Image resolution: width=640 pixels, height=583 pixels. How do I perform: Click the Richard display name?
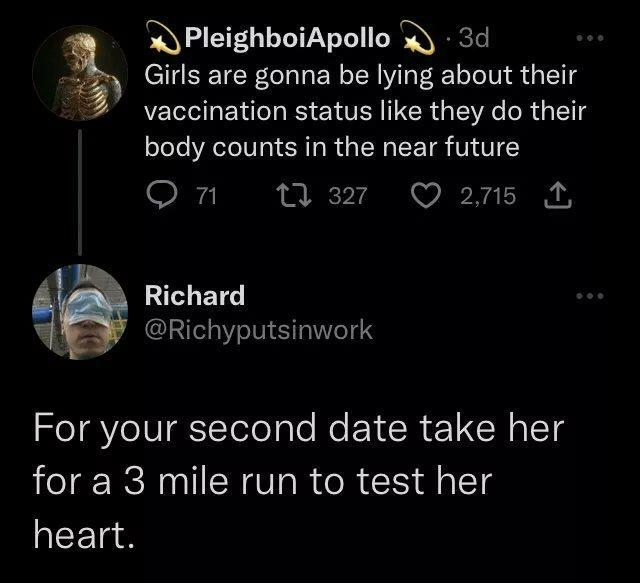[195, 296]
